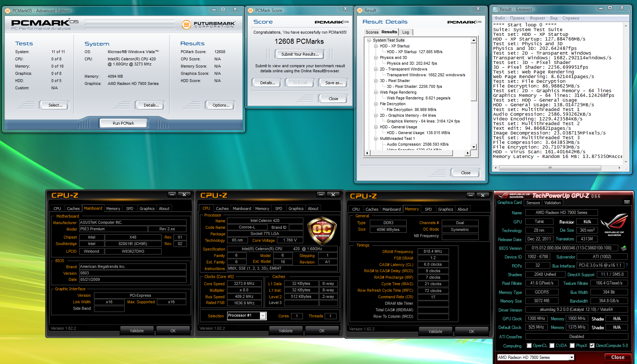Viewport: 637px width, 364px height.
Task: Collapse the 3D - Pixel Shader node
Action: (376, 81)
